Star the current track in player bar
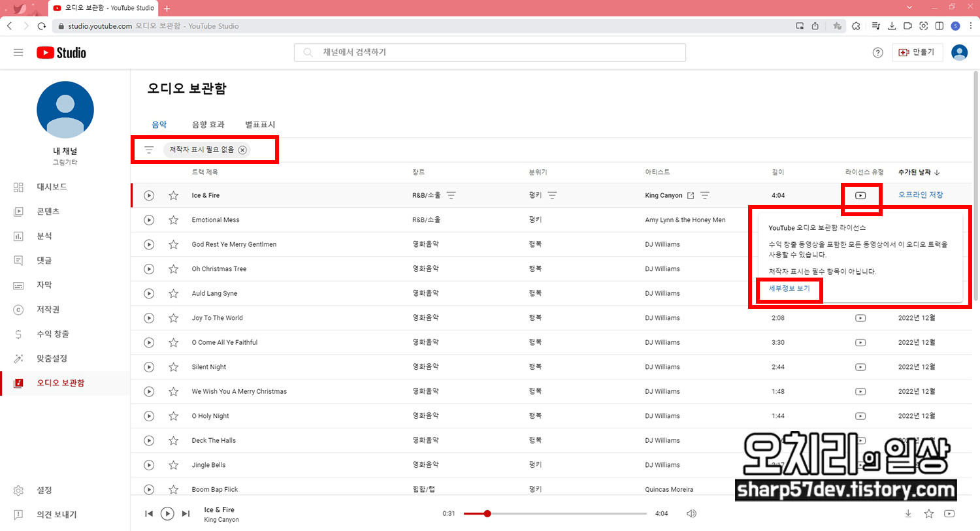Screen dimensions: 980x531 (928, 514)
